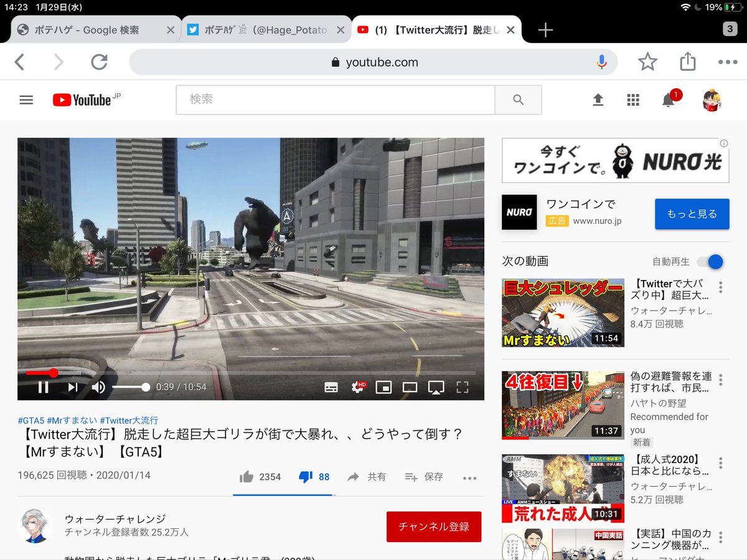
Task: Toggle 自動再生 autoplay switch
Action: pos(710,262)
